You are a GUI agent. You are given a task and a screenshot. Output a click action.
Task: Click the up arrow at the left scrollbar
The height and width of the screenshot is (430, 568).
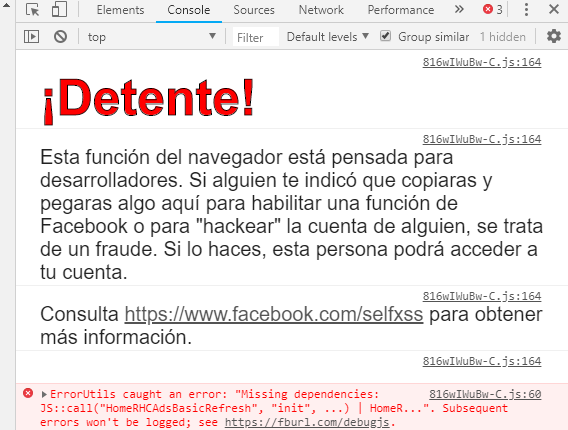point(6,5)
